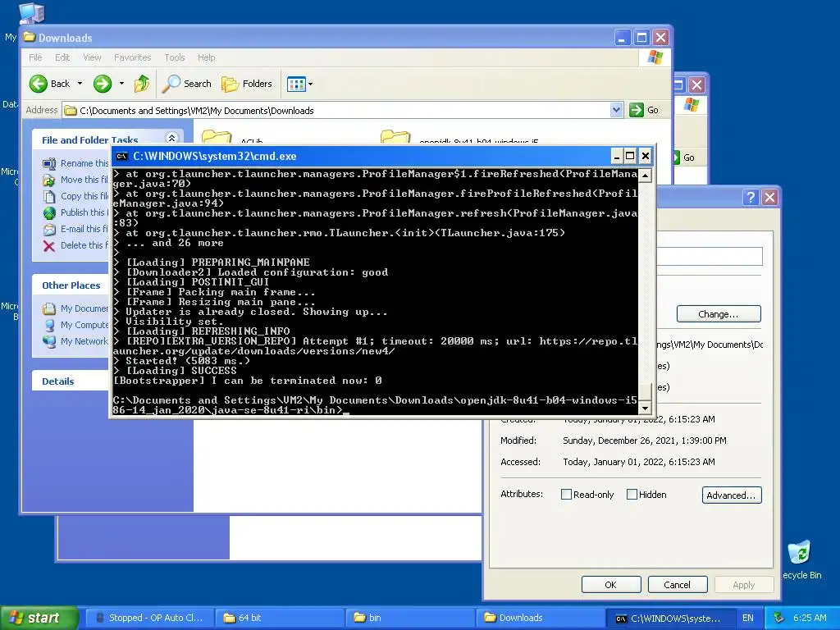Open the File menu

point(35,57)
